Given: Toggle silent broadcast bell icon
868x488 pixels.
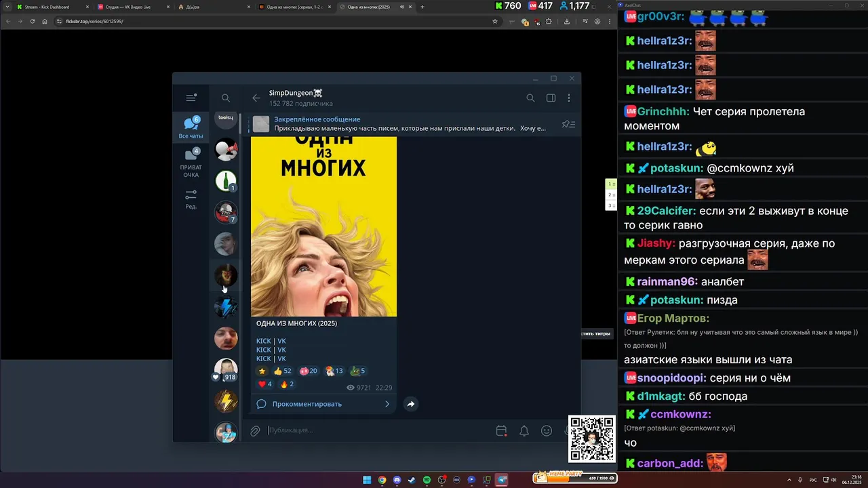Looking at the screenshot, I should coord(524,430).
